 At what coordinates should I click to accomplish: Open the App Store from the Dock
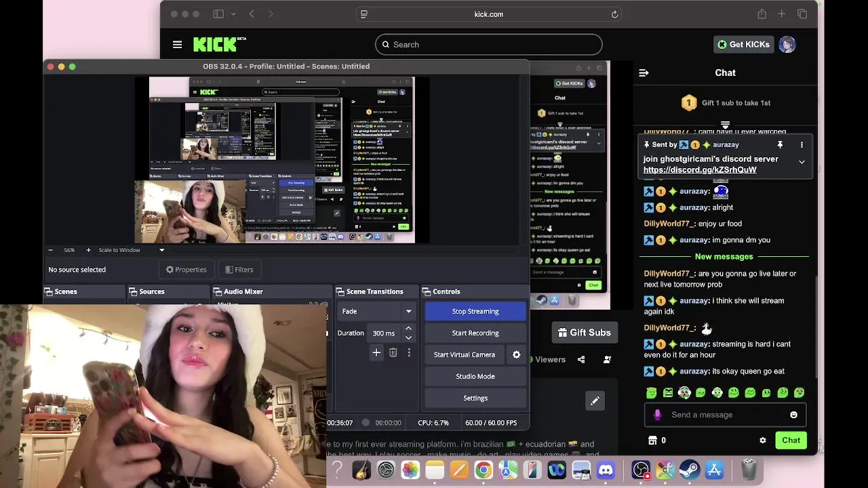pos(714,470)
